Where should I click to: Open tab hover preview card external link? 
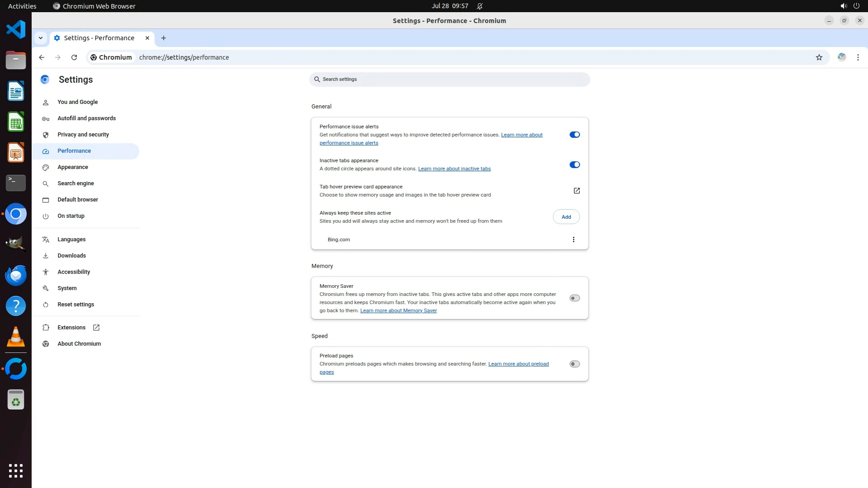[x=576, y=191]
